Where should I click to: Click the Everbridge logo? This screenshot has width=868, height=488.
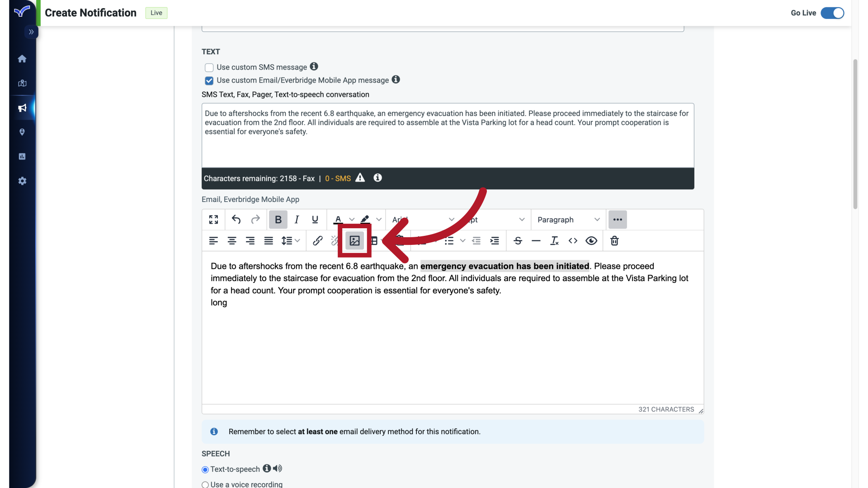click(22, 11)
